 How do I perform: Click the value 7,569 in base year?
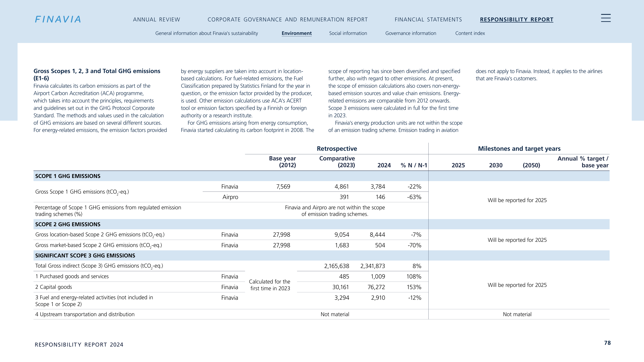[283, 186]
